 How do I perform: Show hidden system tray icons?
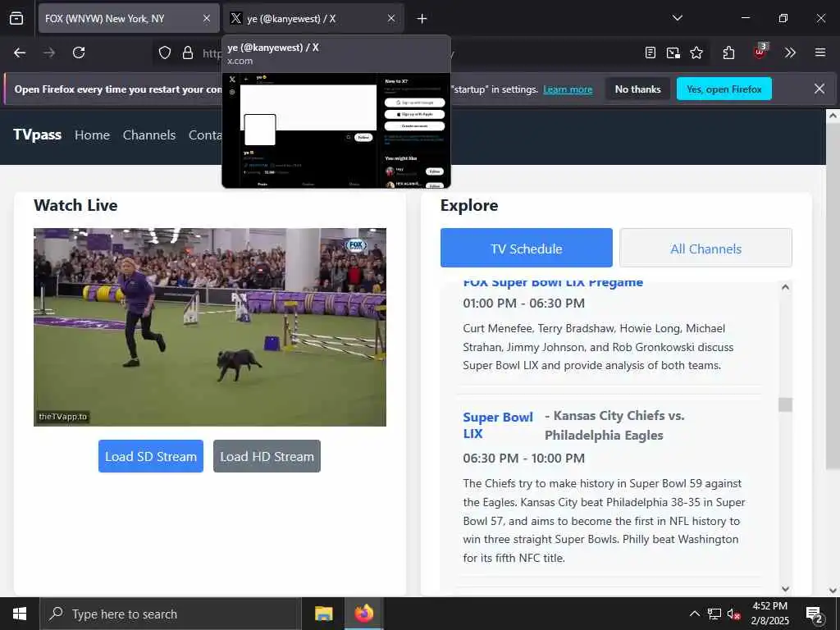(x=694, y=614)
